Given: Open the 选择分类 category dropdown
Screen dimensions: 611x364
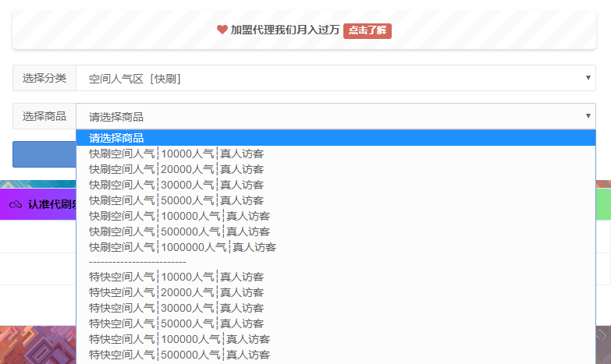Looking at the screenshot, I should 336,78.
